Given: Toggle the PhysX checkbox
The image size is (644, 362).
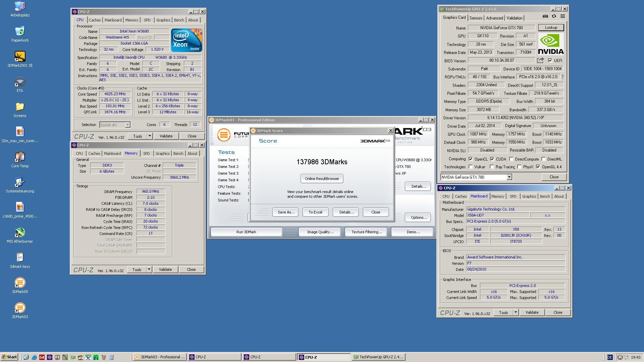Looking at the screenshot, I should click(x=519, y=167).
